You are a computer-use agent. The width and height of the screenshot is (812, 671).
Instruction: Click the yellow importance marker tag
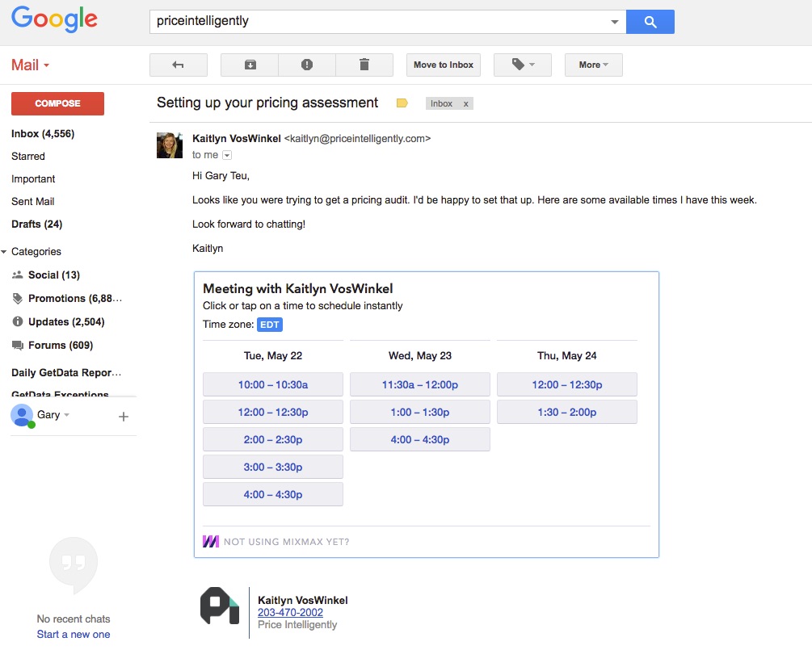[x=402, y=103]
